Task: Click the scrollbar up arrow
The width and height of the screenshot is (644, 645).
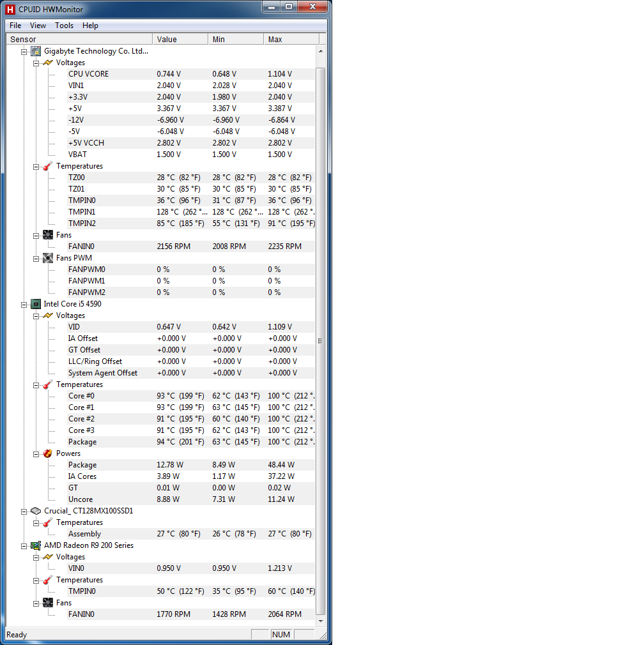Action: (321, 51)
